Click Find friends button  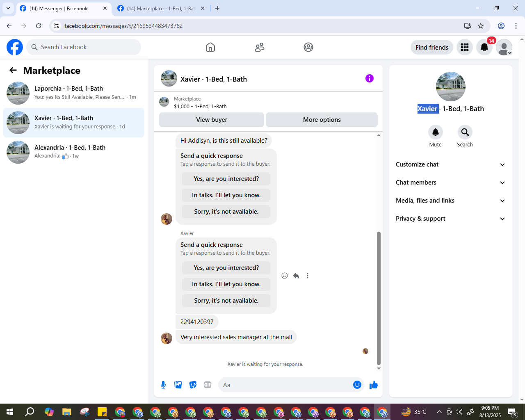tap(432, 47)
